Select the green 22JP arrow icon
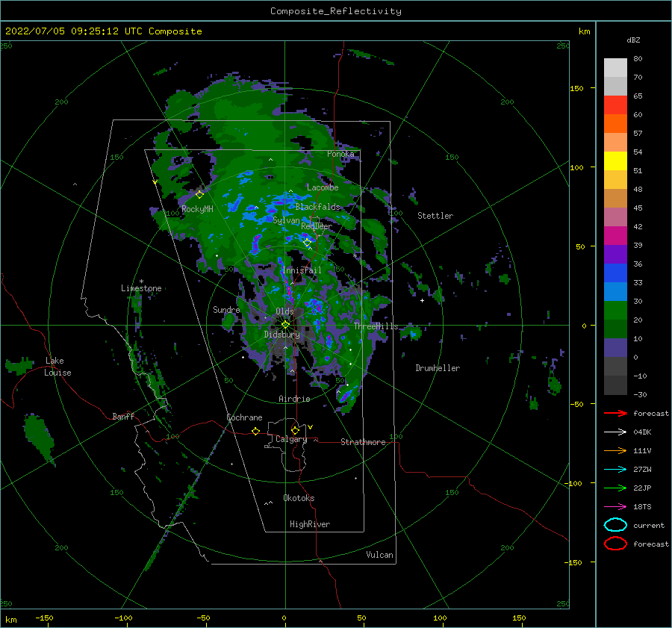This screenshot has height=628, width=672. 615,488
